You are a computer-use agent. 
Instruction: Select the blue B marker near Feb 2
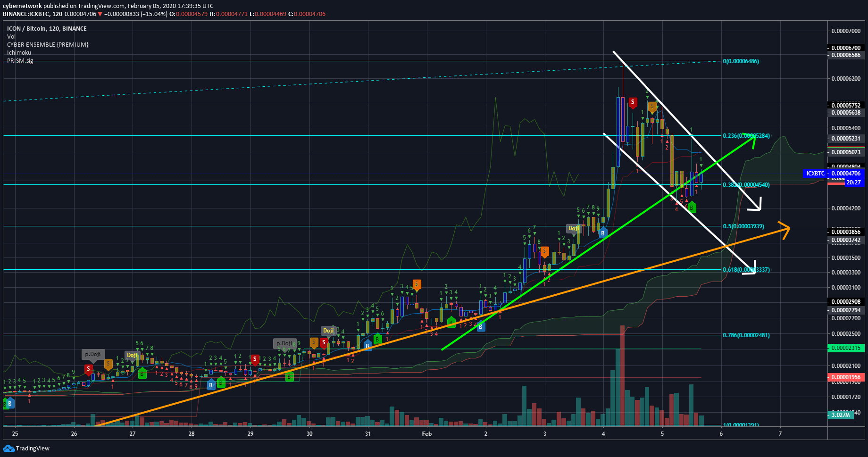pyautogui.click(x=481, y=326)
